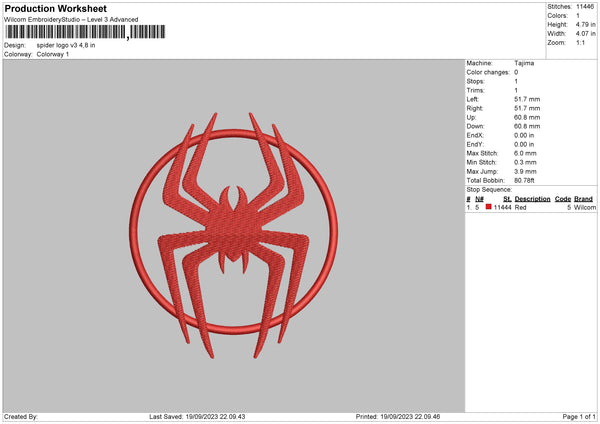Click the 'Brand' column header
The width and height of the screenshot is (600, 424).
click(583, 199)
